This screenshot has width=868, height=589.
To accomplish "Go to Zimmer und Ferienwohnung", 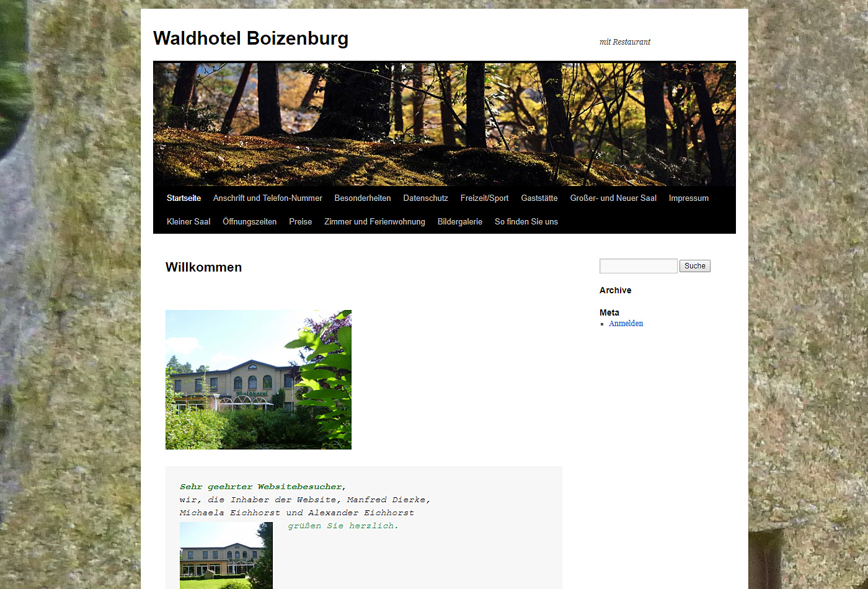I will point(374,222).
